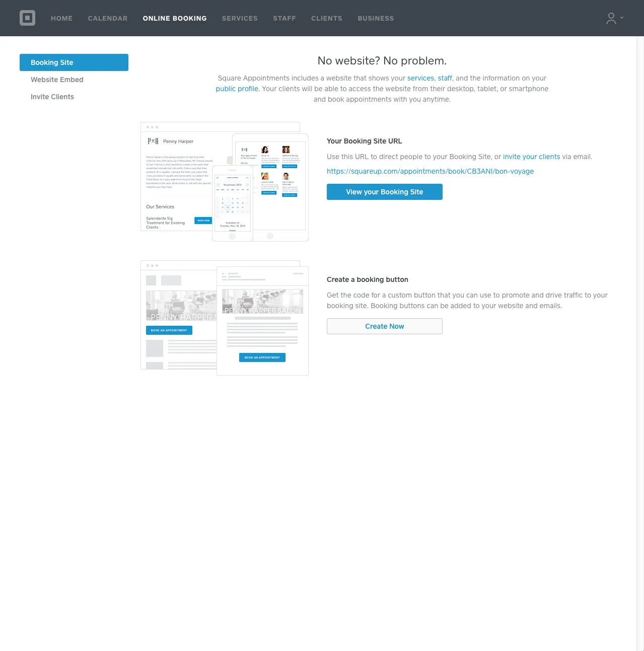This screenshot has width=644, height=651.
Task: Open the Calendar tab
Action: [108, 18]
